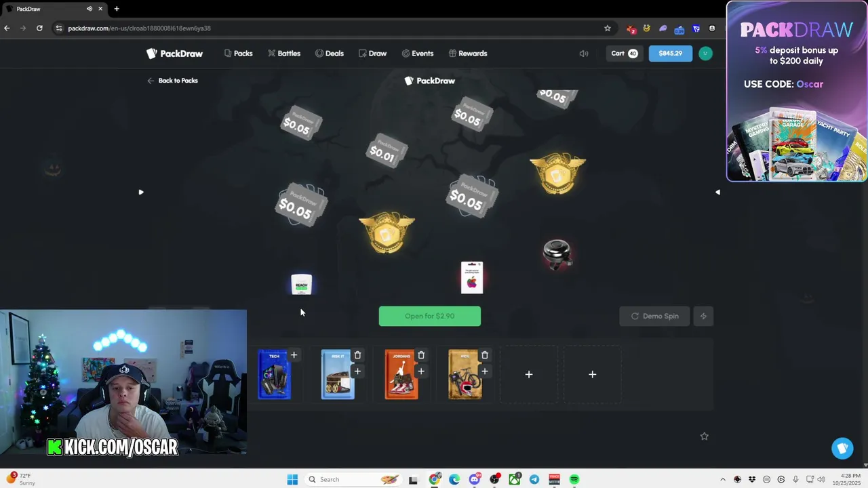Expand the system tray hidden icons chevron
The image size is (868, 488).
click(x=722, y=479)
